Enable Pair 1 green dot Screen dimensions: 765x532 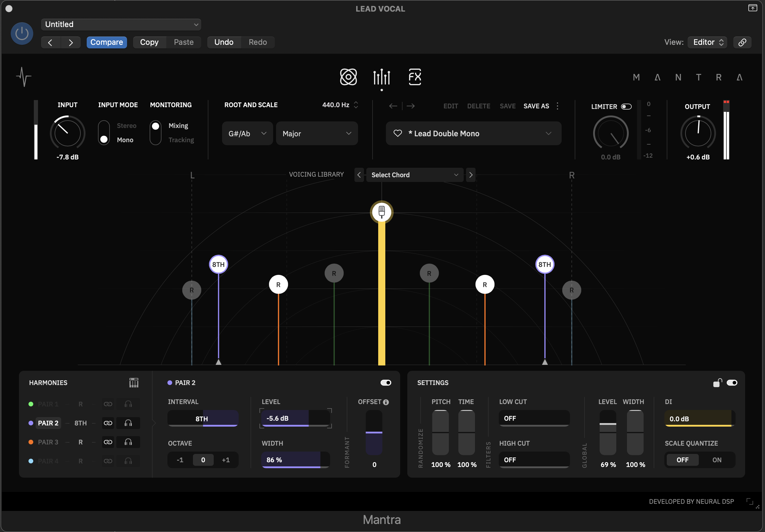31,404
